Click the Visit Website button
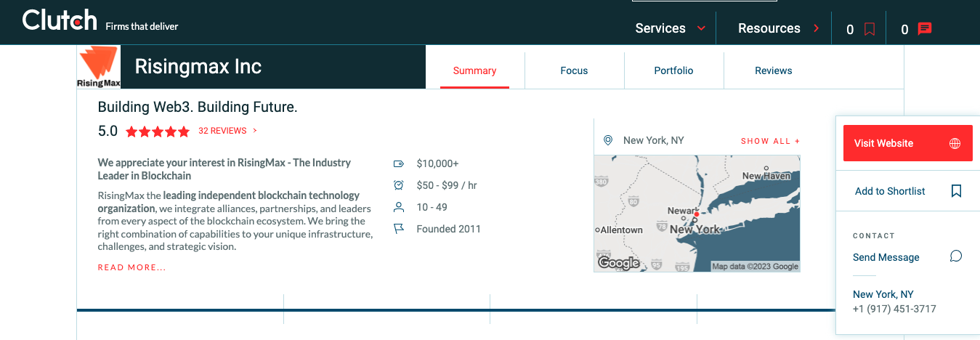The image size is (980, 340). tap(907, 143)
